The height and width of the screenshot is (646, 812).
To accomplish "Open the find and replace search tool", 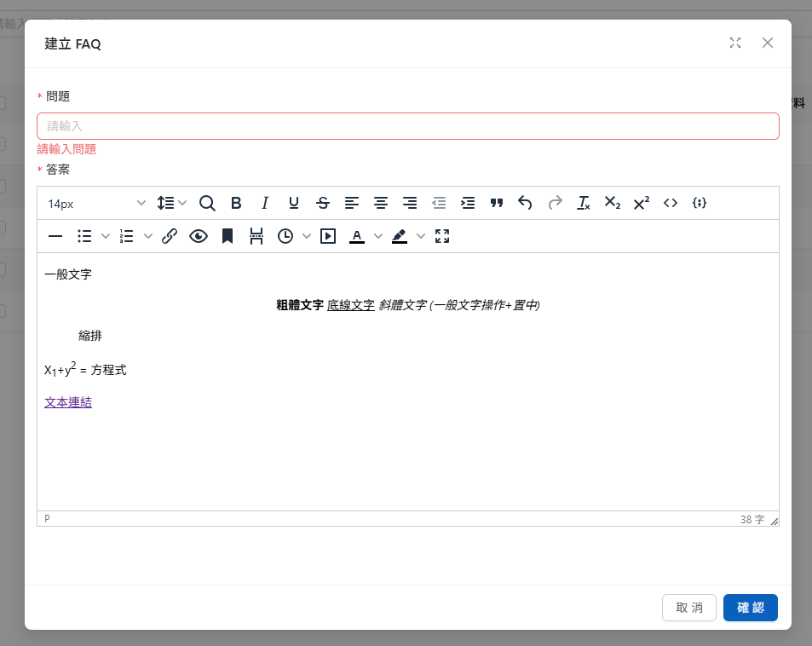I will pyautogui.click(x=207, y=203).
